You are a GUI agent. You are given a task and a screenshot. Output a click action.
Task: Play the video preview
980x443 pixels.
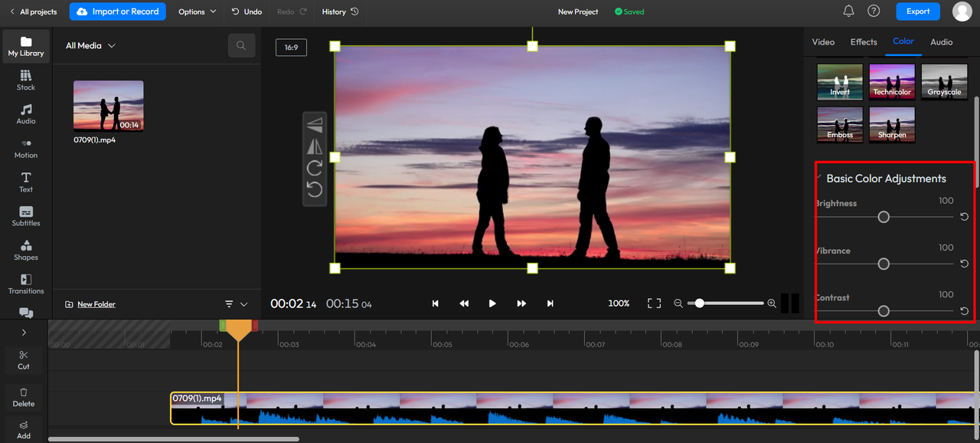[x=492, y=304]
